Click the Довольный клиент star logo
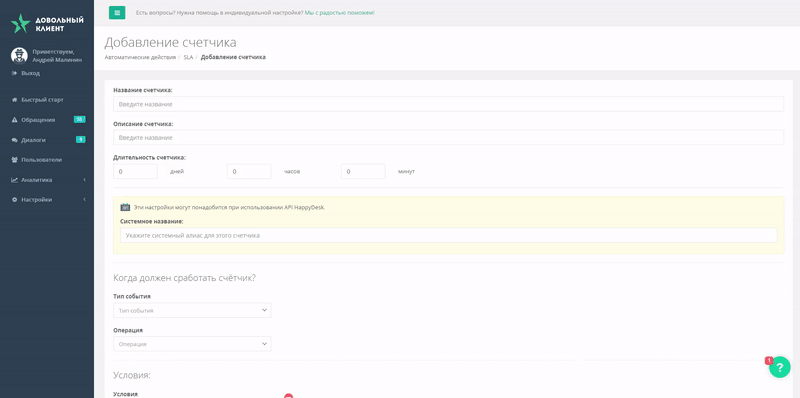The image size is (800, 398). [20, 23]
